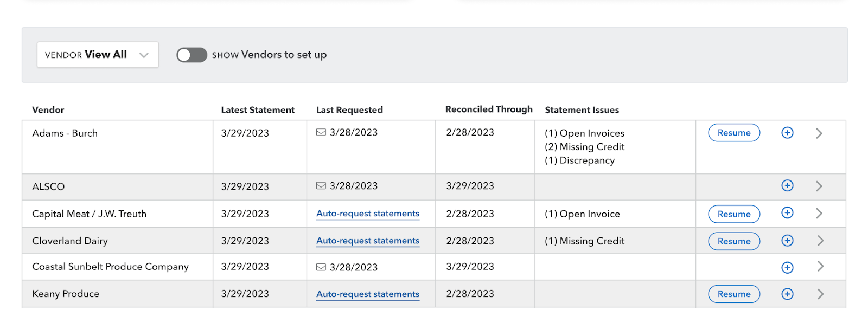This screenshot has width=868, height=329.
Task: Click Keany Produce Latest Statement 3/29/2023
Action: [x=245, y=294]
